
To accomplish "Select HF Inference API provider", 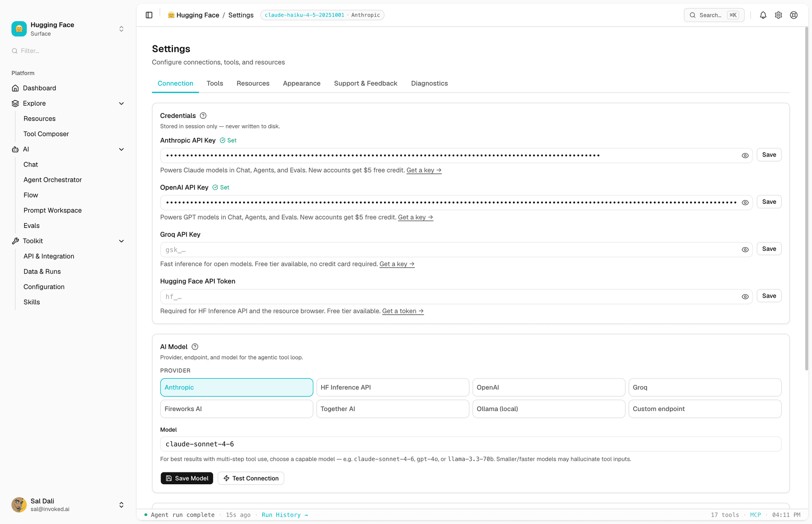I will coord(393,387).
